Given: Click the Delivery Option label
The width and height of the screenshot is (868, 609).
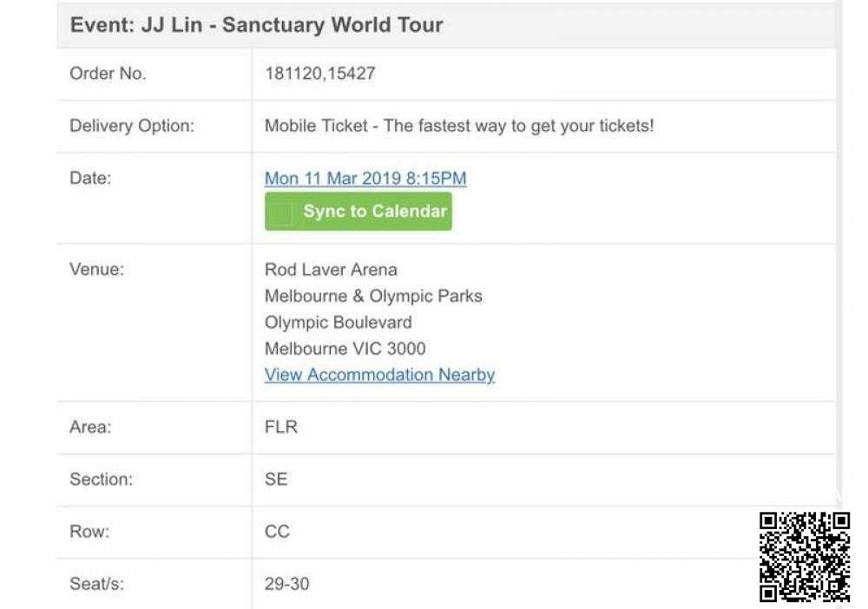Looking at the screenshot, I should [x=132, y=126].
